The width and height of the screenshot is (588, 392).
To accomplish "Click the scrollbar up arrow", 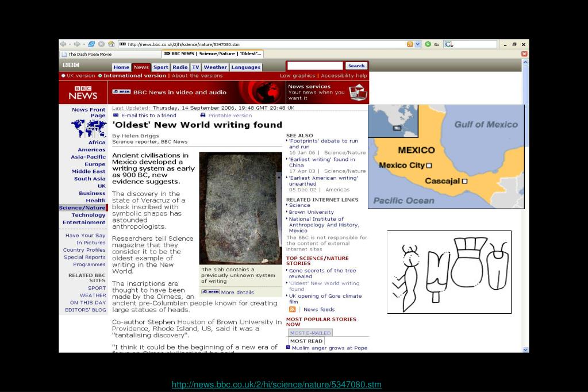I will (x=525, y=62).
